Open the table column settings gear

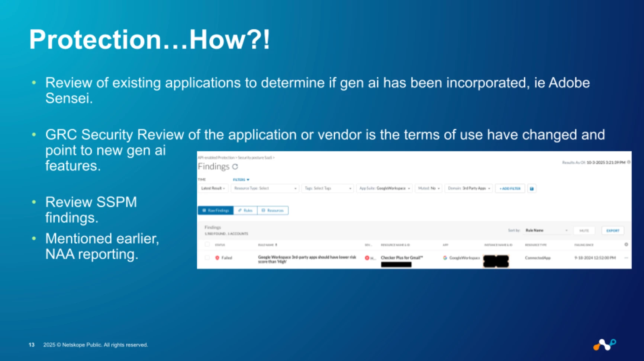pos(626,245)
